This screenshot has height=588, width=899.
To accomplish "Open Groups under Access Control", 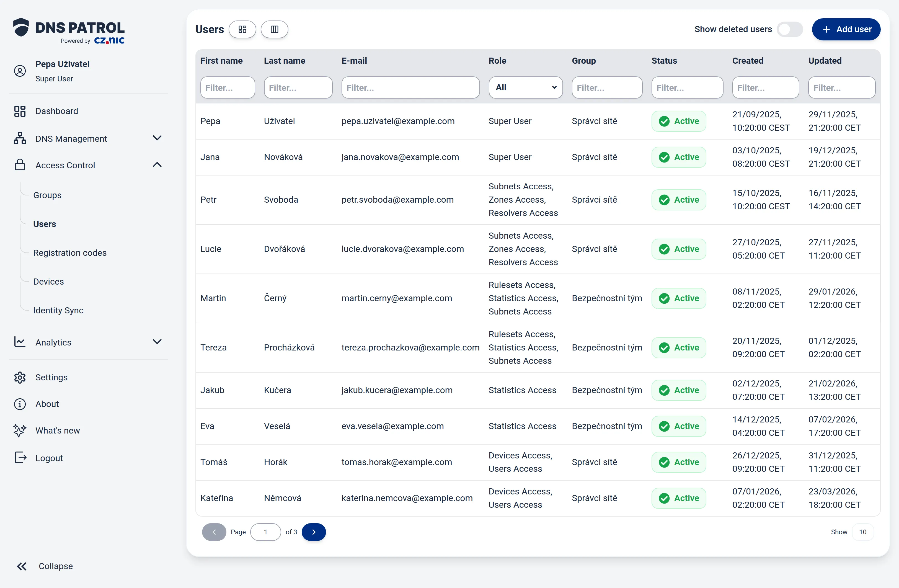I will [47, 195].
